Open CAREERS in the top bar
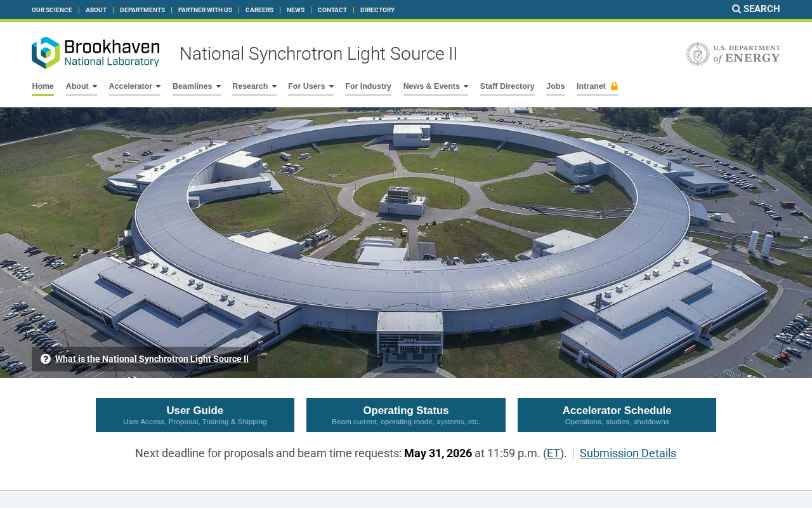The width and height of the screenshot is (812, 508). (259, 10)
